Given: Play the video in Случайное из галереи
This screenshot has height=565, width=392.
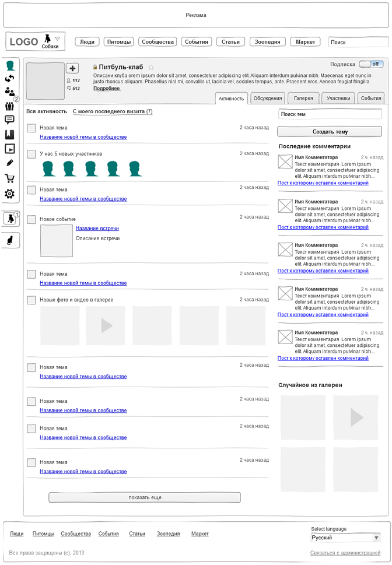Looking at the screenshot, I should (x=356, y=417).
